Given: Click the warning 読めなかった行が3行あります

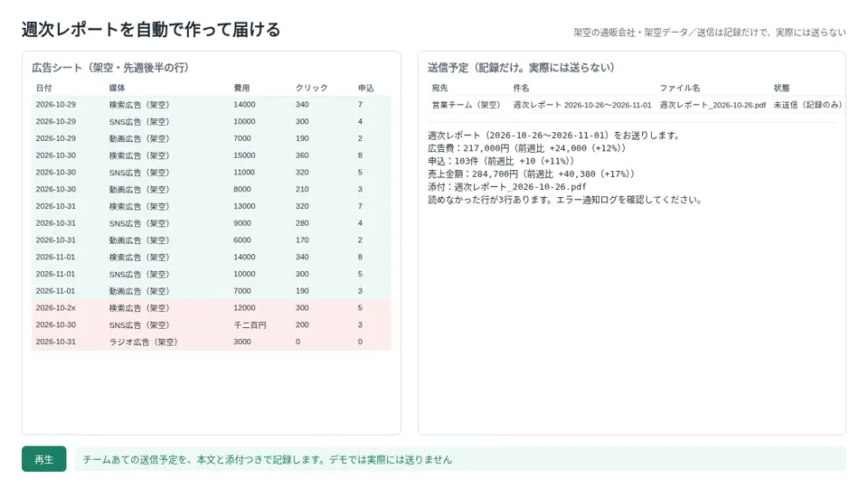Looking at the screenshot, I should (565, 200).
